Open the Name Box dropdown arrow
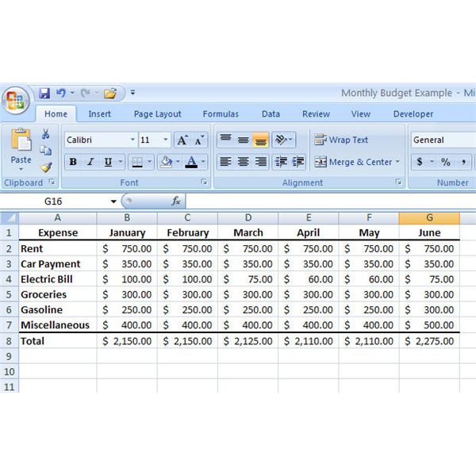476x476 pixels. [x=113, y=202]
